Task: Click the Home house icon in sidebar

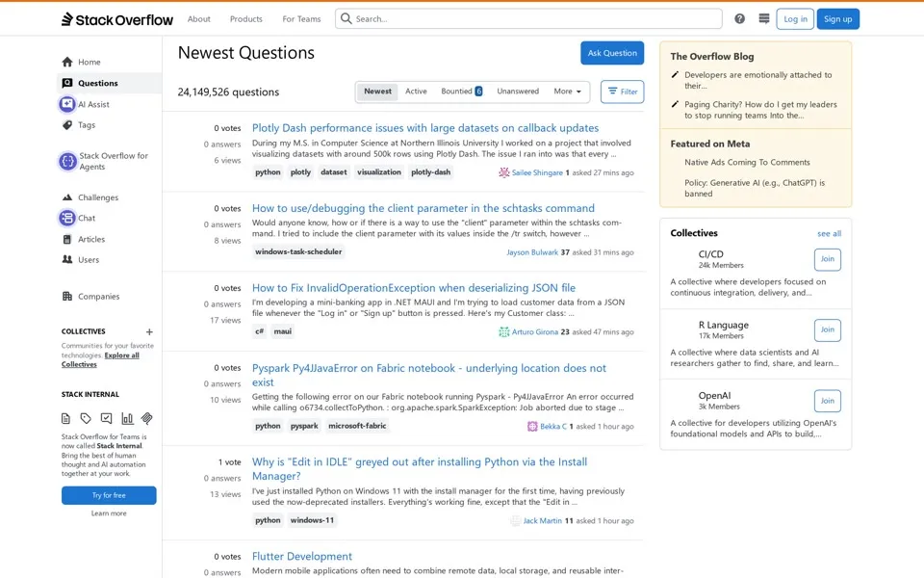Action: click(x=67, y=62)
